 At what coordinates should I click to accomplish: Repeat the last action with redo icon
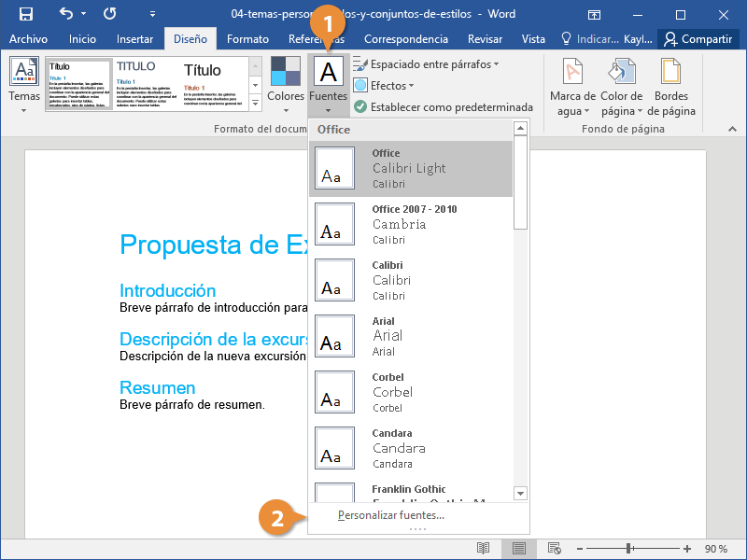tap(109, 14)
